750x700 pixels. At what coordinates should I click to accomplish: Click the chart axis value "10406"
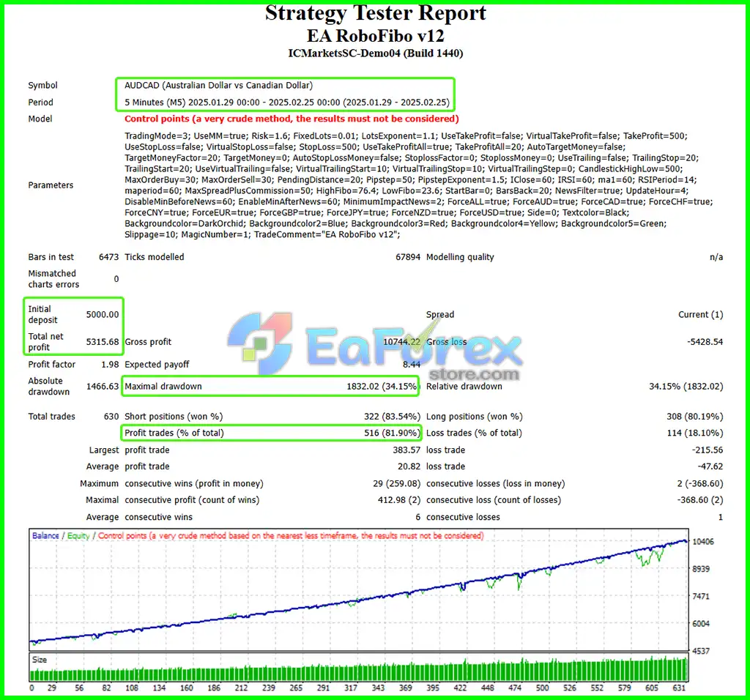[x=703, y=541]
